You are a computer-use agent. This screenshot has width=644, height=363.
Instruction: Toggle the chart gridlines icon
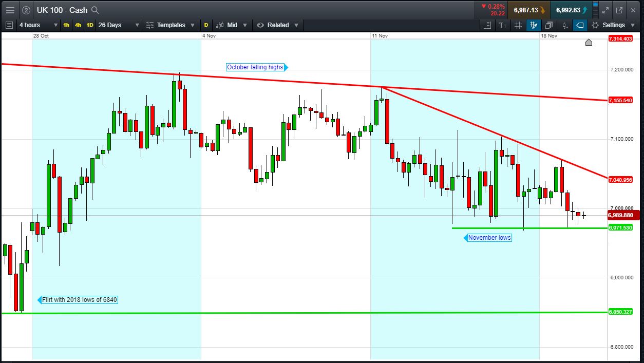click(x=518, y=25)
